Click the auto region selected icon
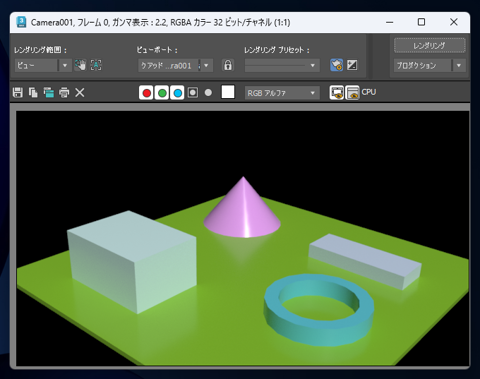Screen dimensions: 480x379 [96, 65]
